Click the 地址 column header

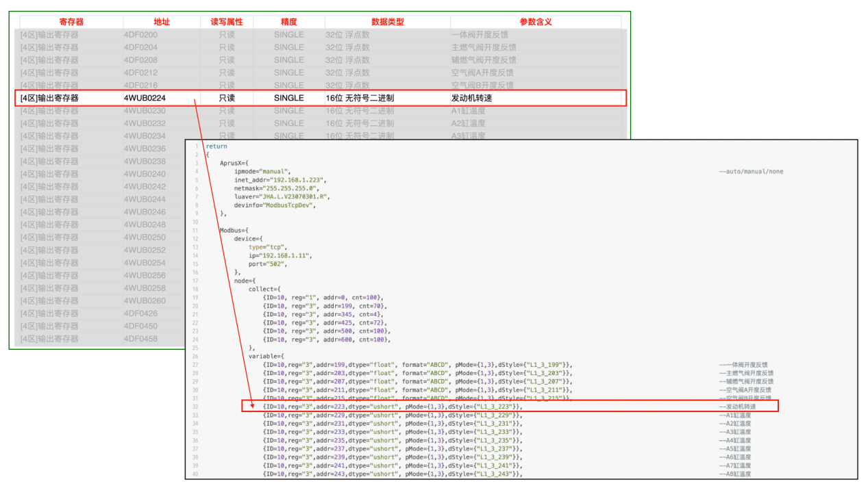[162, 22]
